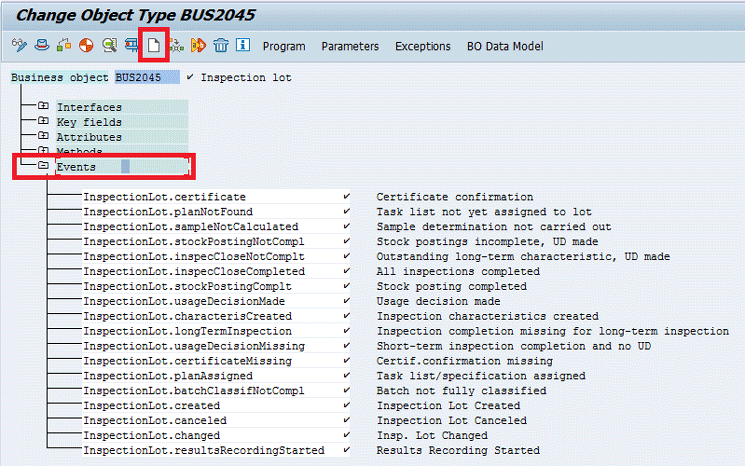Click the BO Data Model button
Screen dimensions: 745x466
click(x=505, y=47)
